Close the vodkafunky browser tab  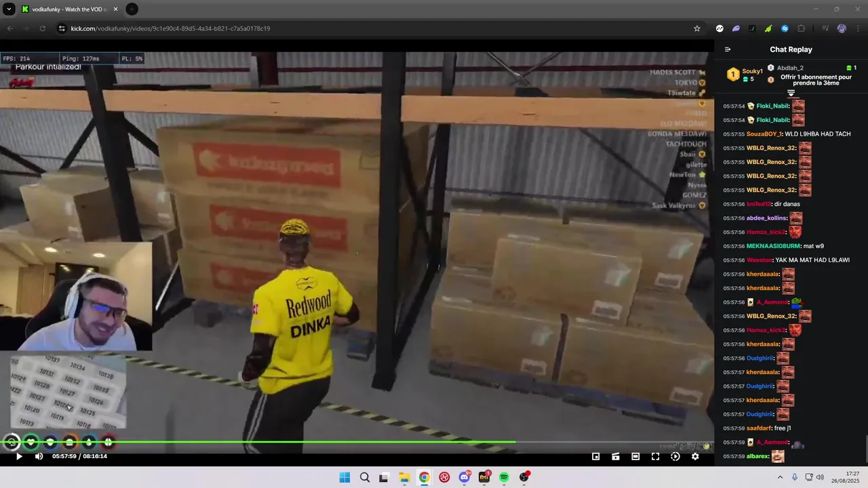[115, 9]
